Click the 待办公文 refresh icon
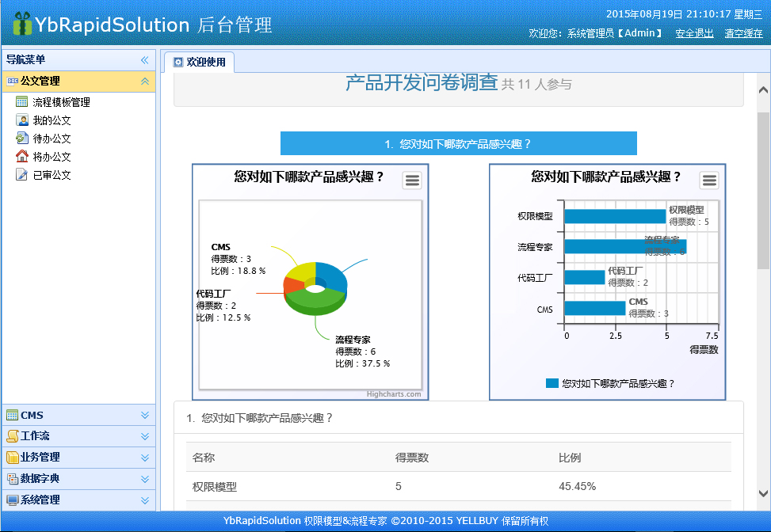The image size is (771, 532). click(21, 138)
